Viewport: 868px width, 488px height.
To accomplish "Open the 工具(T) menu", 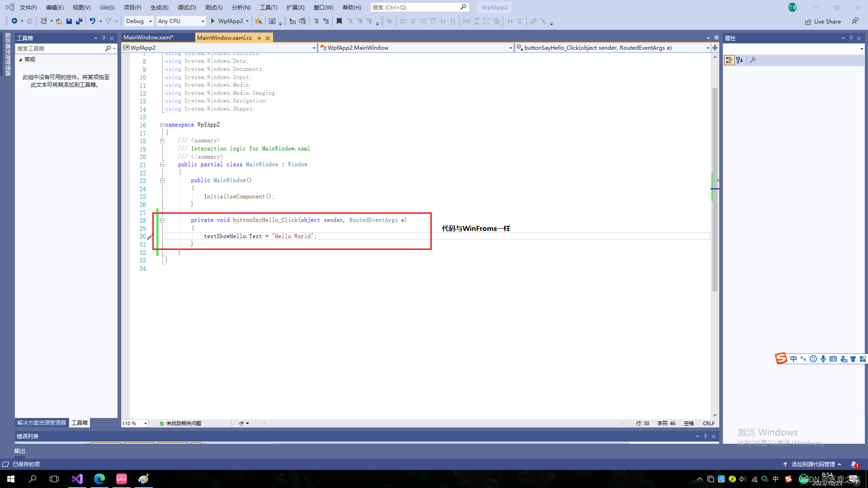I will [269, 7].
